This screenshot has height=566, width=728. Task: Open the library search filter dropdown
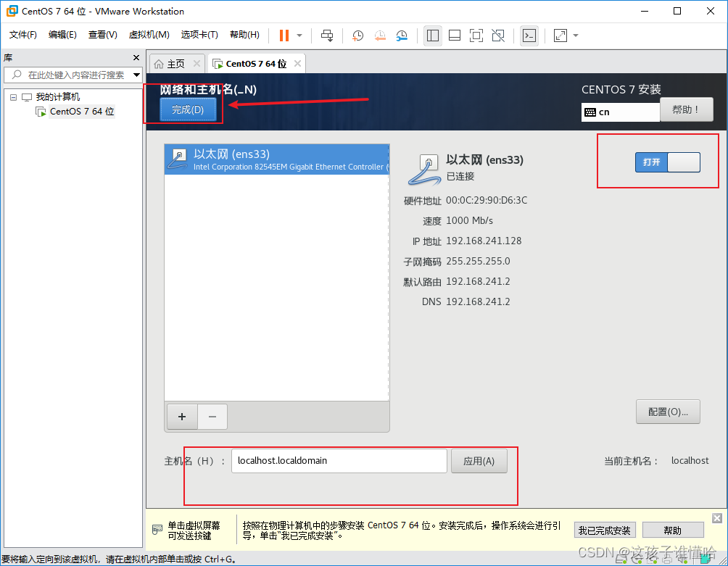click(137, 75)
